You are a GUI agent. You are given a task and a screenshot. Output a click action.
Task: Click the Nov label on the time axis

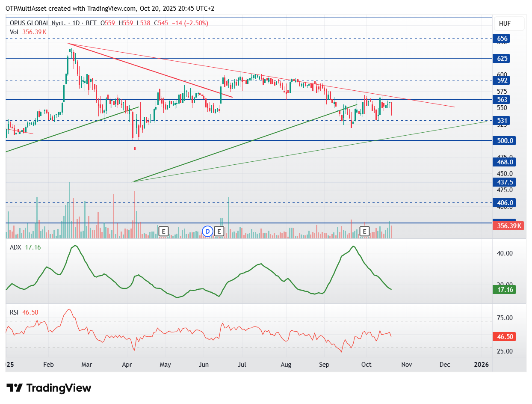click(406, 365)
